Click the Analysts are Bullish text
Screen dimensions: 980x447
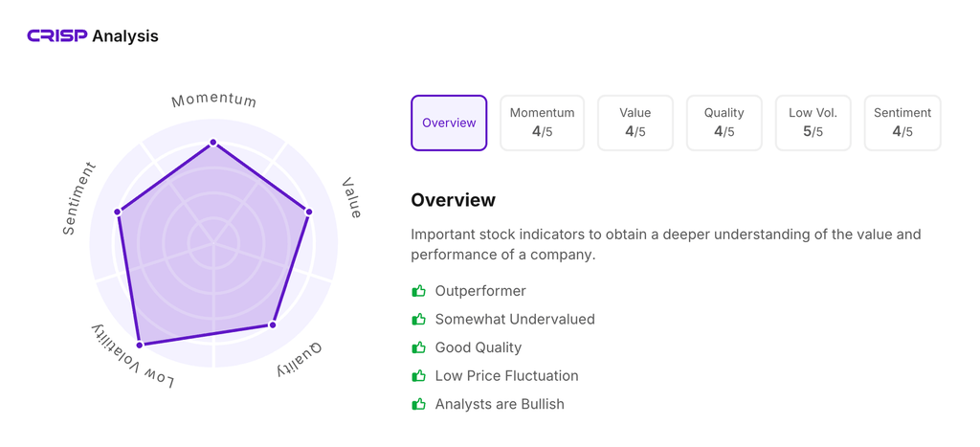tap(500, 404)
